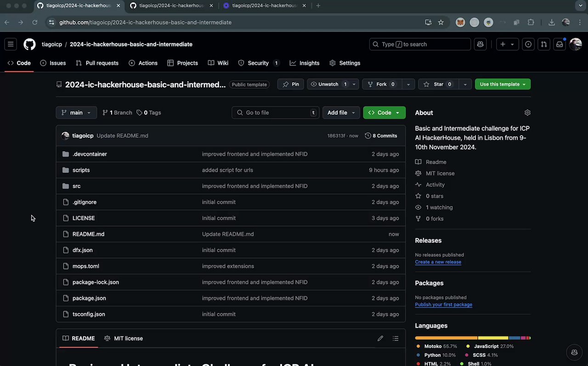This screenshot has width=588, height=366.
Task: Click tiagoicp committer avatar
Action: (65, 136)
